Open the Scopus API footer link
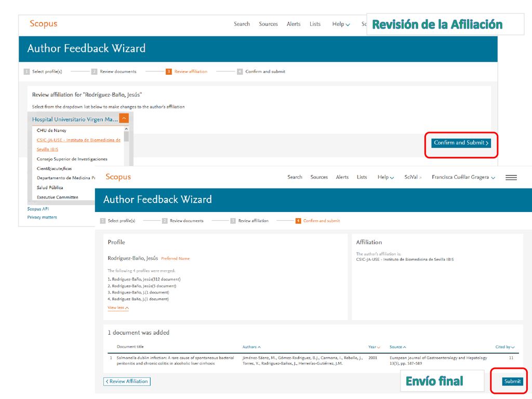 pyautogui.click(x=38, y=209)
